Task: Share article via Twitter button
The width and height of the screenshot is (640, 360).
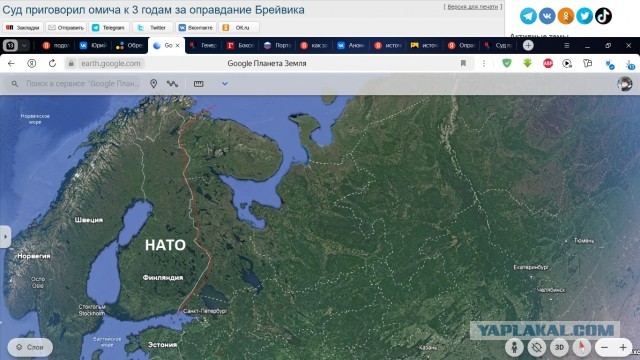Action: click(x=153, y=27)
